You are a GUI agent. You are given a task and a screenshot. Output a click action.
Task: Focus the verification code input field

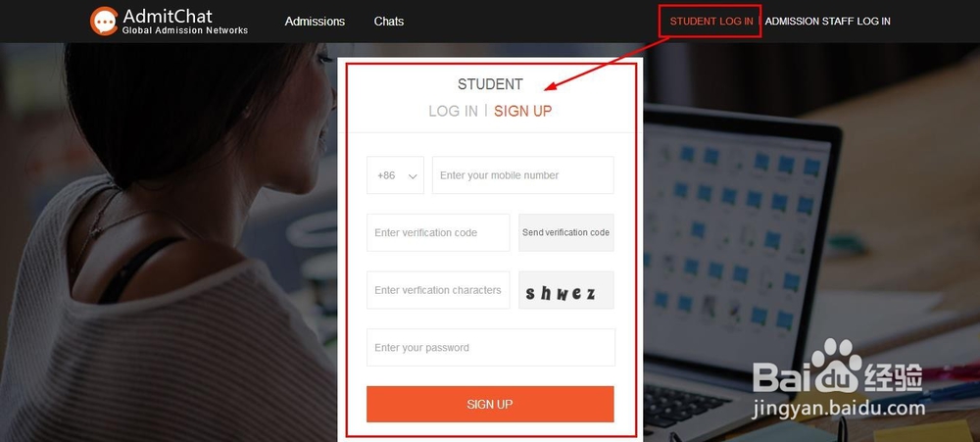438,232
